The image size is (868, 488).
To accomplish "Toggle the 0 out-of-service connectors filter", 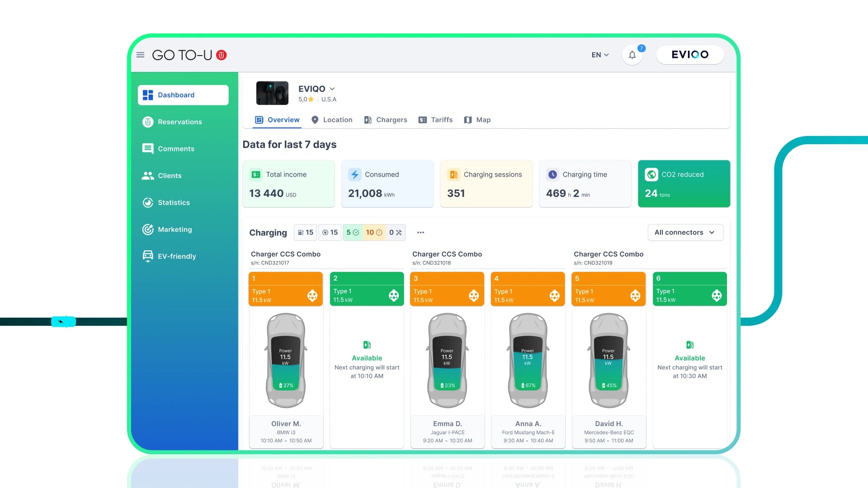I will pos(396,232).
